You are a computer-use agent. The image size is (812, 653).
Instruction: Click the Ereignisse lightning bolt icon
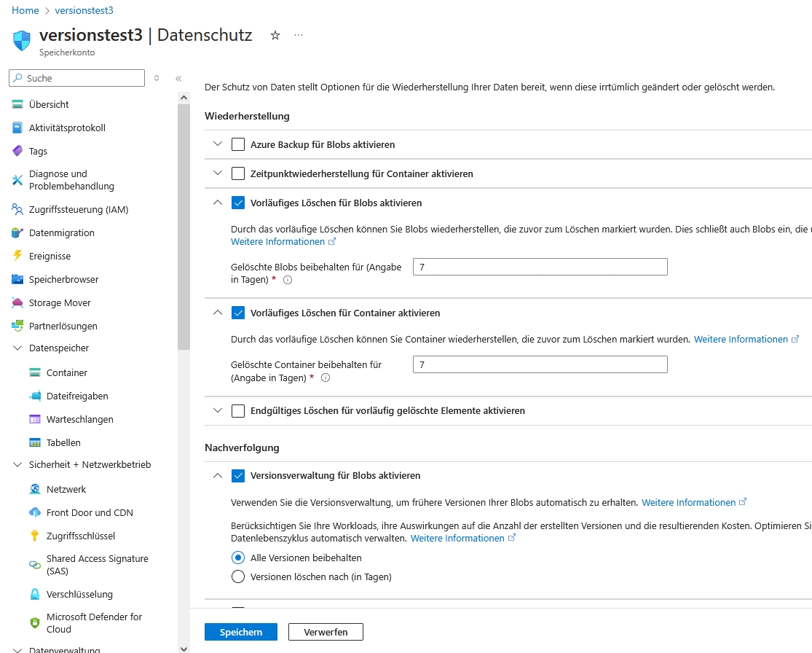click(x=17, y=256)
